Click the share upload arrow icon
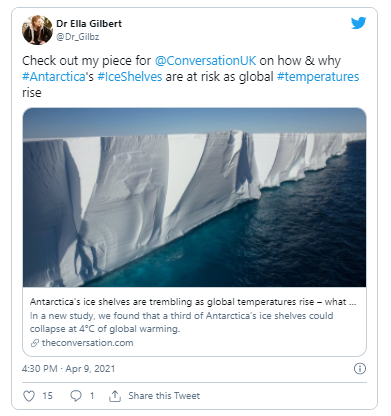Image resolution: width=391 pixels, height=416 pixels. tap(115, 396)
